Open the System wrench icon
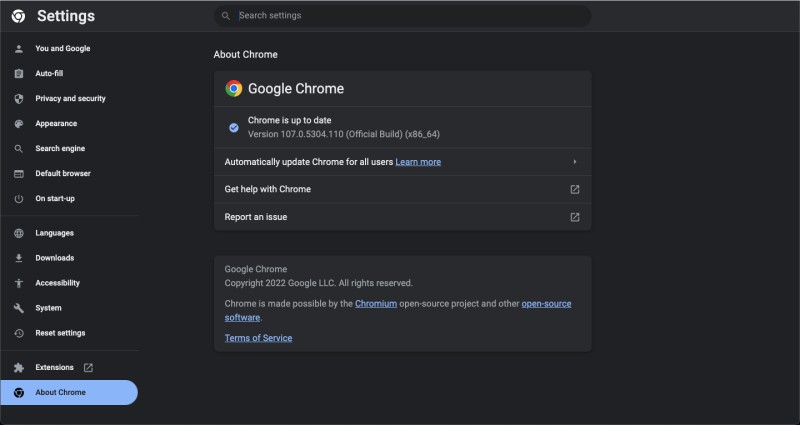The image size is (800, 425). click(x=19, y=308)
